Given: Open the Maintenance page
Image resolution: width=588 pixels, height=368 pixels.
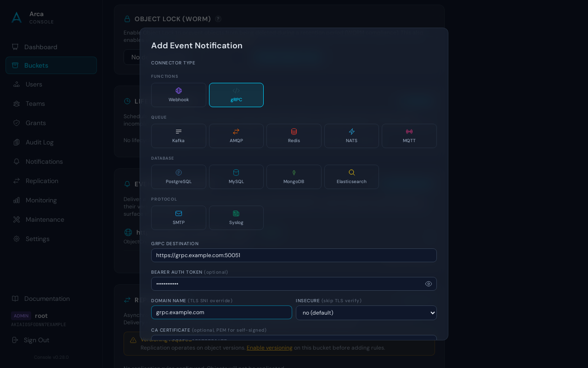Looking at the screenshot, I should pyautogui.click(x=51, y=219).
